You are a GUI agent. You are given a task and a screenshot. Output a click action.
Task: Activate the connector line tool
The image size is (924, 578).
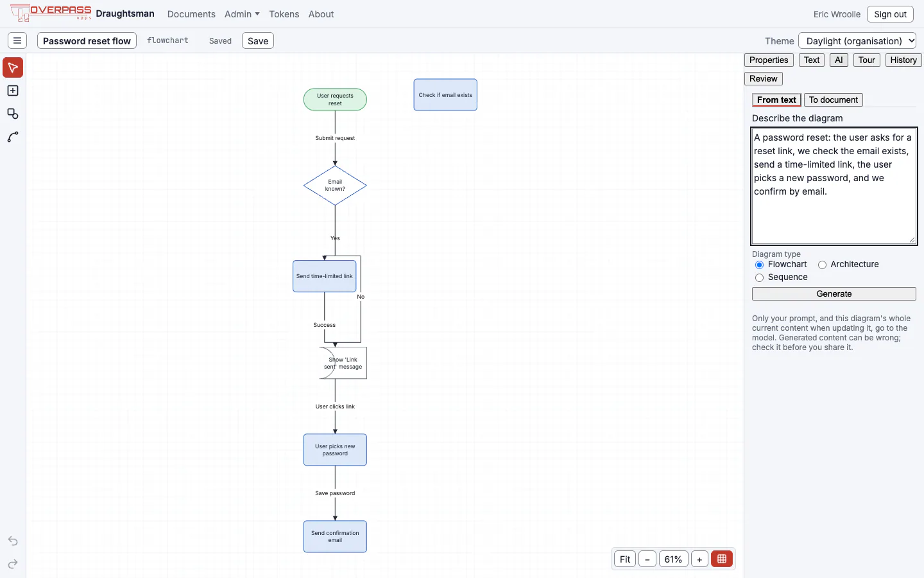(13, 137)
